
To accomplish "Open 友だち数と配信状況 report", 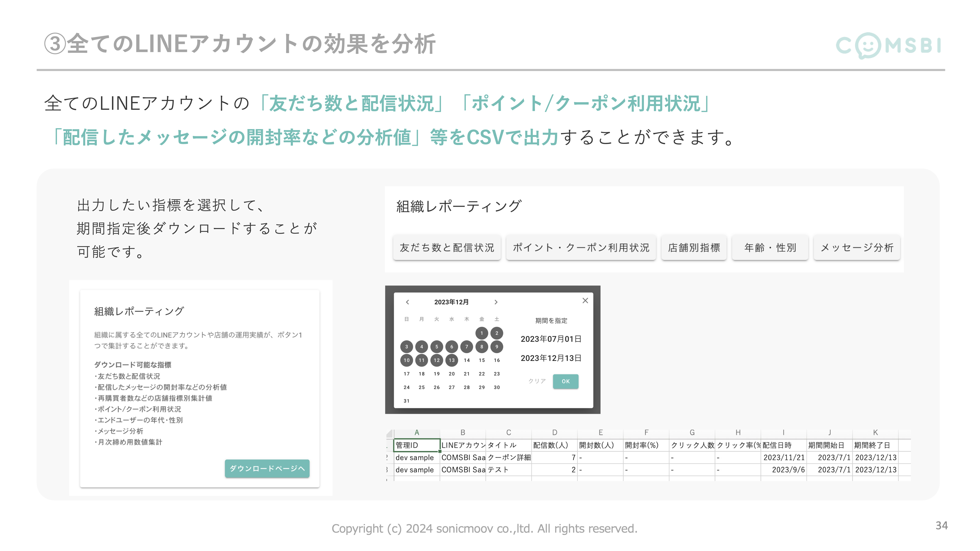I will [447, 247].
